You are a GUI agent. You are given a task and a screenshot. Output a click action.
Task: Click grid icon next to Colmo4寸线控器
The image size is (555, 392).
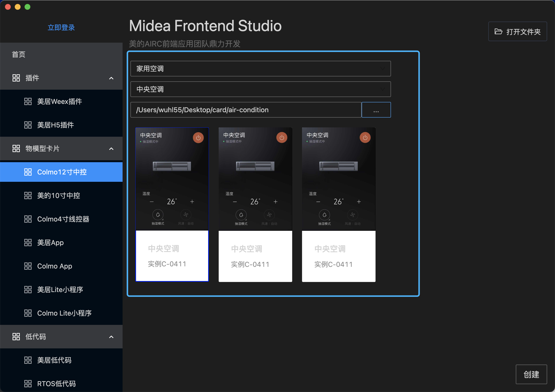(28, 219)
